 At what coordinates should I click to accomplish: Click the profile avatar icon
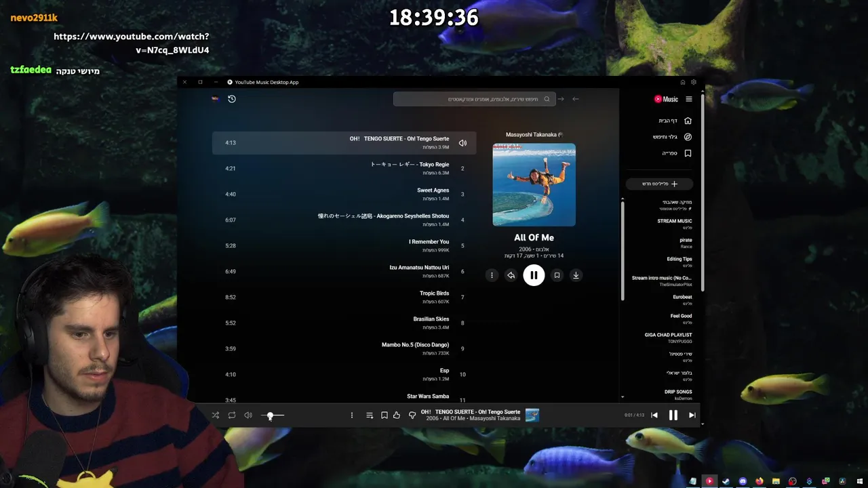216,99
